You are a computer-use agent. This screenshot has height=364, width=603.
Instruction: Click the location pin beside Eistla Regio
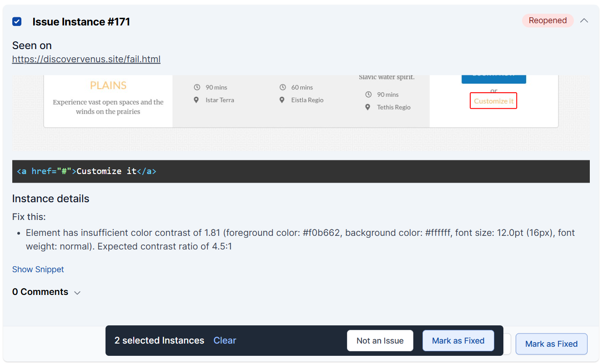(282, 100)
